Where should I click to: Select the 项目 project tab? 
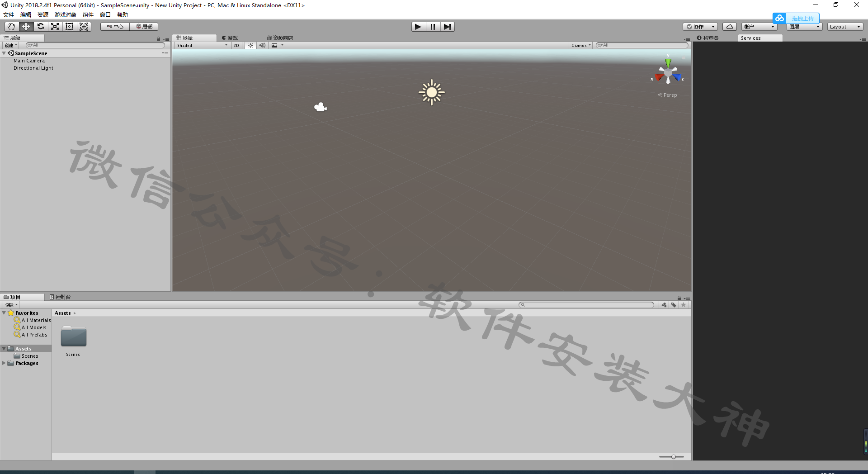(x=22, y=297)
